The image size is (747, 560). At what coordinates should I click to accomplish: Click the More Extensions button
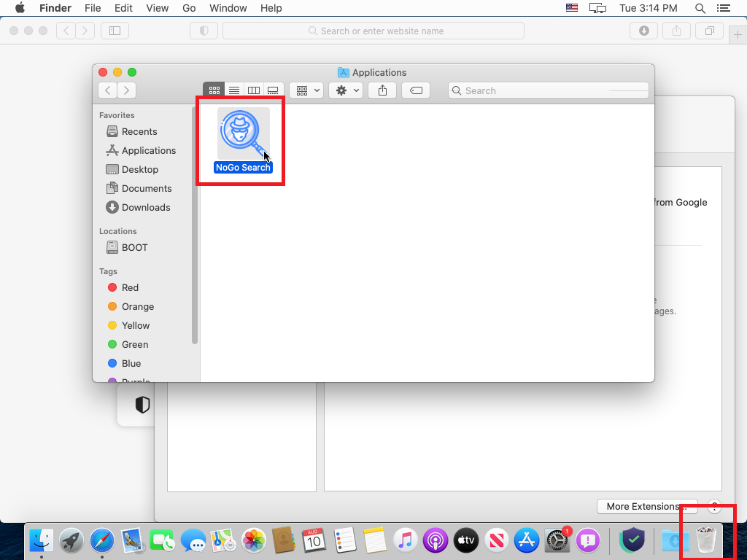647,506
